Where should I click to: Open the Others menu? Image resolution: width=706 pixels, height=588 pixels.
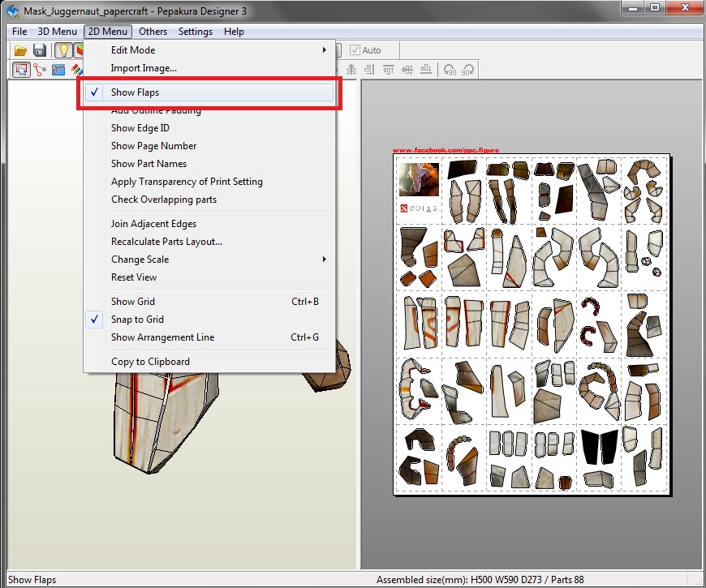click(153, 32)
